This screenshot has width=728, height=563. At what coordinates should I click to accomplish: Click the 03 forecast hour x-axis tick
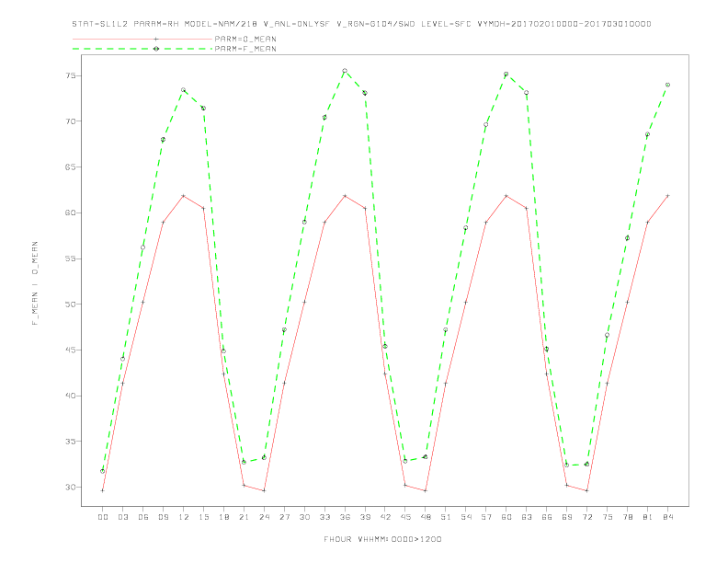tap(122, 517)
